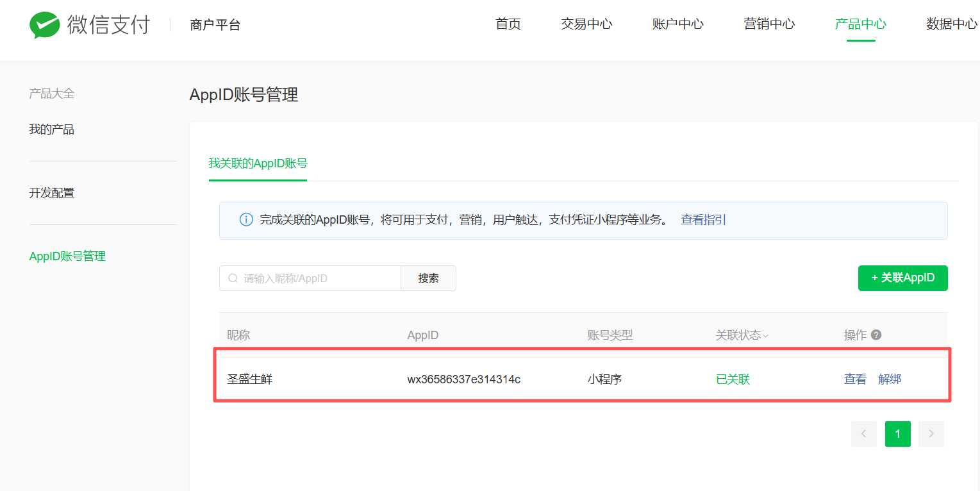Focus the 昵称/AppID search input field
Image resolution: width=980 pixels, height=491 pixels.
click(319, 278)
